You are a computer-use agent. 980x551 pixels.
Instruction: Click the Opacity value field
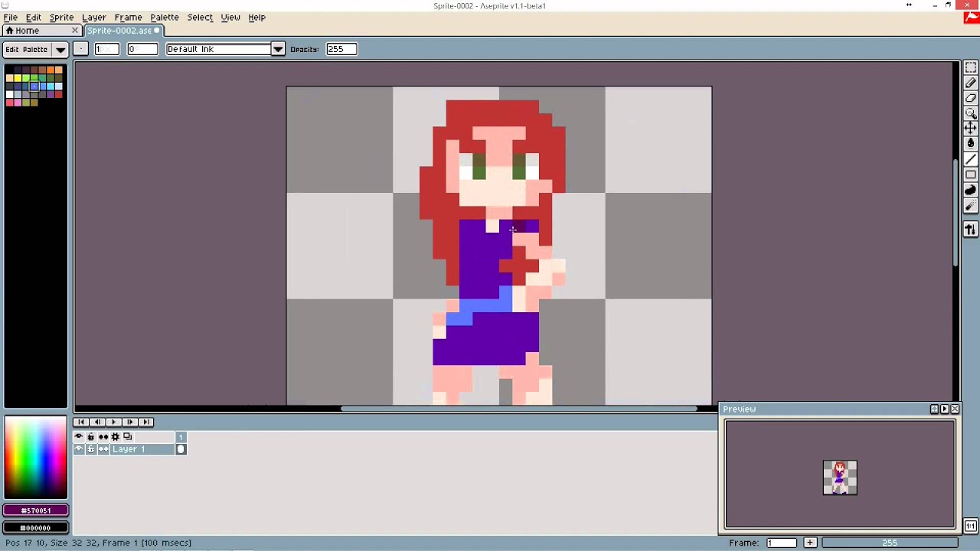coord(341,49)
